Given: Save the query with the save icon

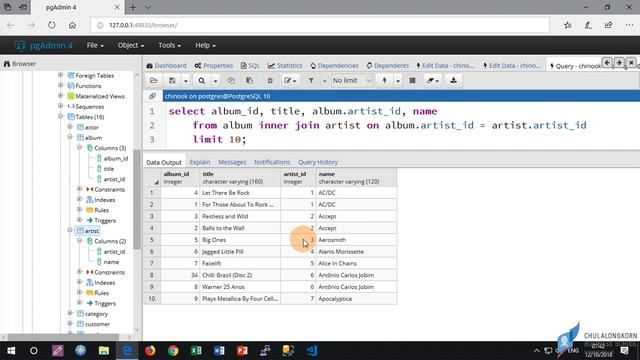Looking at the screenshot, I should tap(172, 81).
